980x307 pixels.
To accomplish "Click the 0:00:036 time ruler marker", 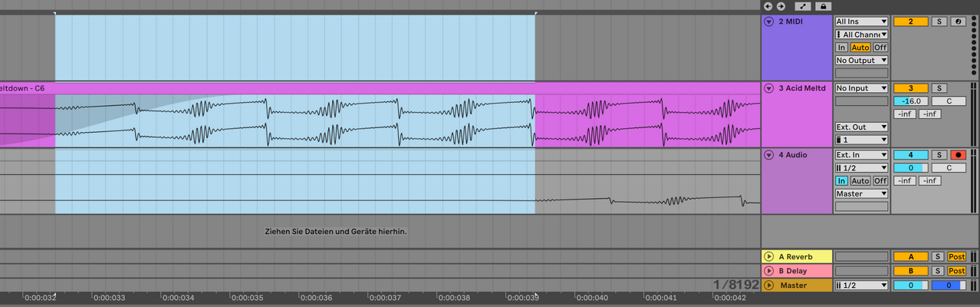I will 318,297.
